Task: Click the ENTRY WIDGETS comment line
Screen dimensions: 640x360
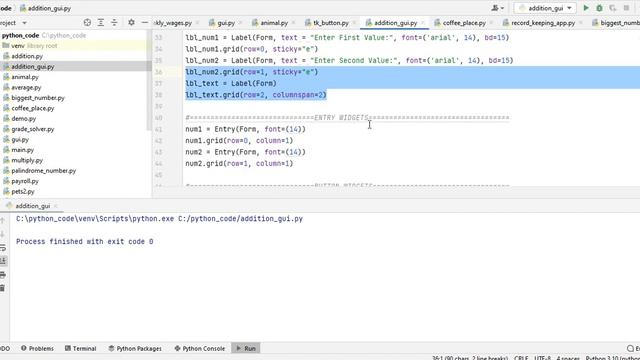Action: [x=347, y=118]
